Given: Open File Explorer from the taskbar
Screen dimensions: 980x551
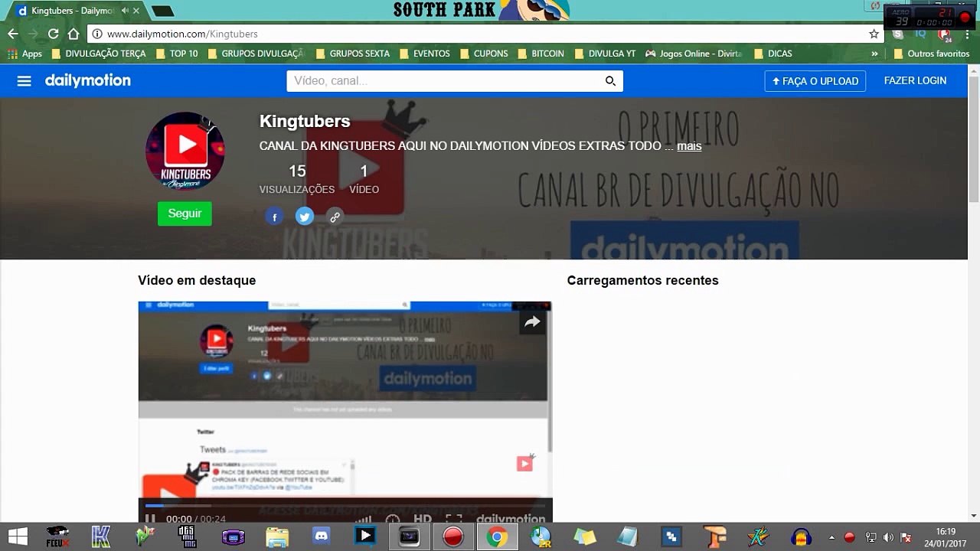Looking at the screenshot, I should click(277, 536).
